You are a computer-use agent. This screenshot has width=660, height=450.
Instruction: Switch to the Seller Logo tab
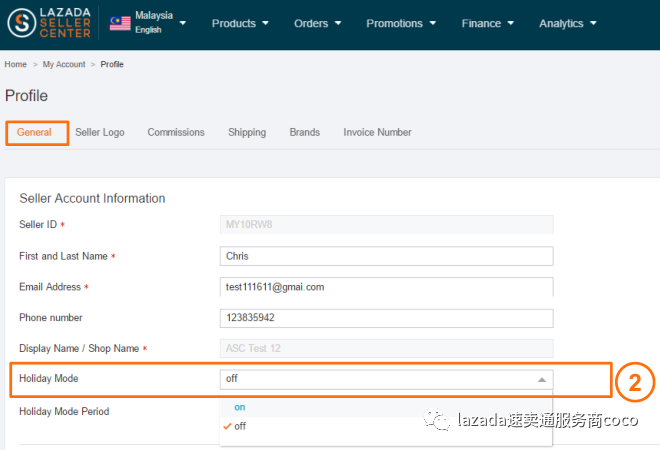coord(100,132)
